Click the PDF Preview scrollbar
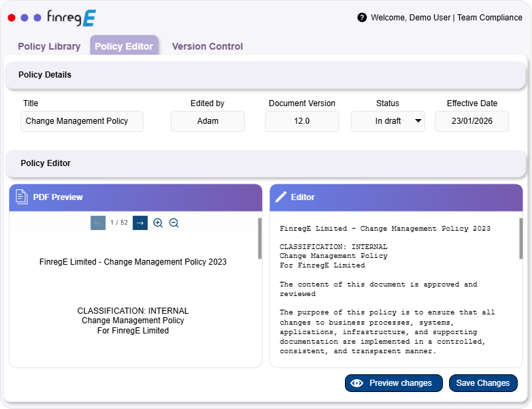This screenshot has width=532, height=409. [x=259, y=238]
